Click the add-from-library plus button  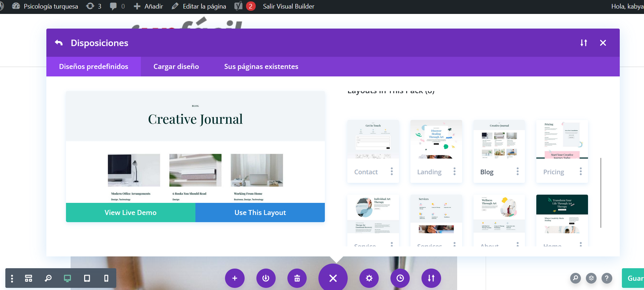click(x=235, y=278)
